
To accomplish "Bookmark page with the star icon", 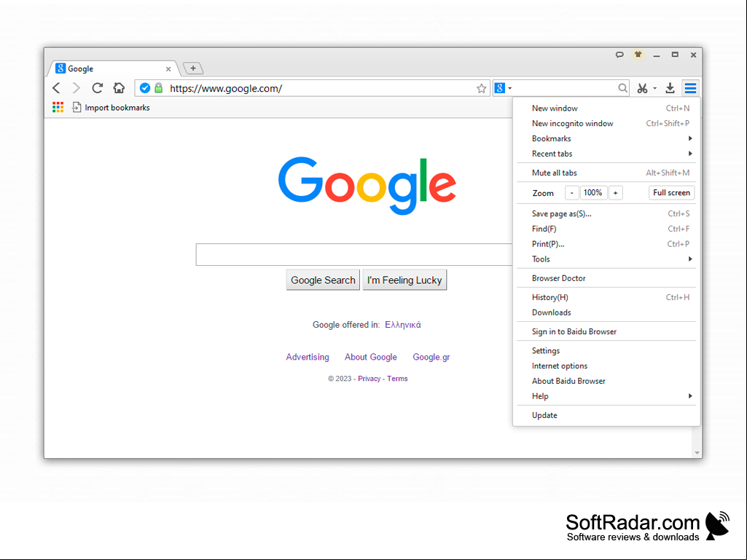I will [481, 88].
